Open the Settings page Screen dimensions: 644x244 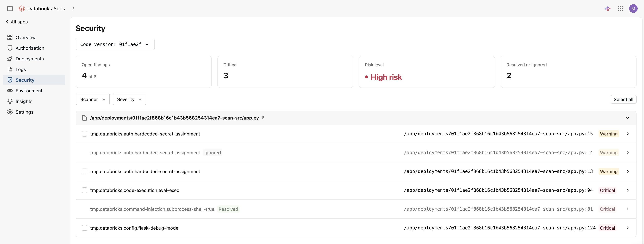pos(34,112)
